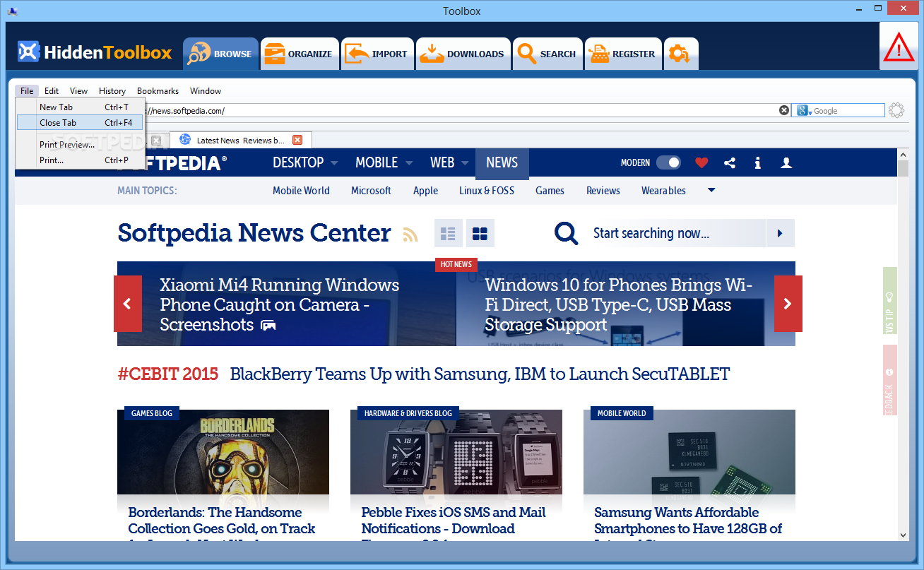The image size is (924, 570).
Task: Choose Print... from File menu
Action: click(81, 160)
